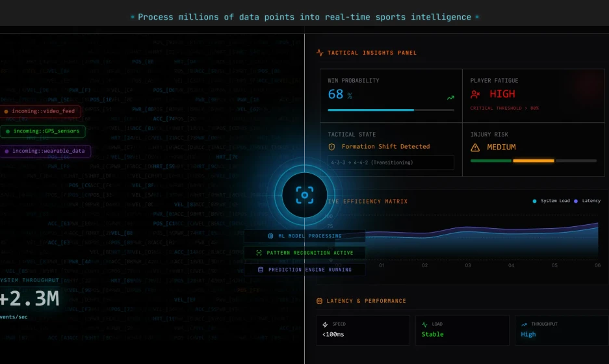Screen dimensions: 609x364
Task: Click the win probability trending-up arrow icon
Action: [x=450, y=98]
